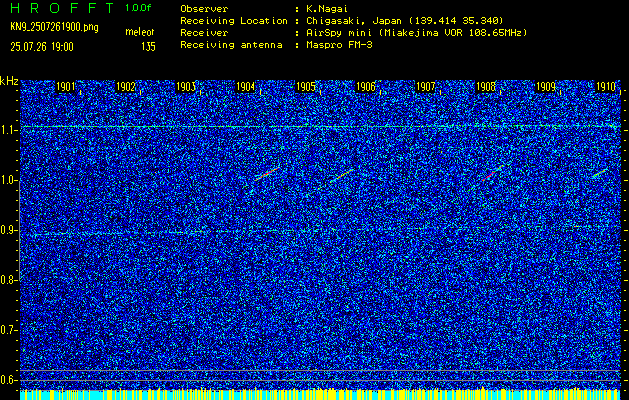Viewport: 629px width, 400px height.
Task: Click the 0.6 frequency axis label
Action: pyautogui.click(x=8, y=380)
